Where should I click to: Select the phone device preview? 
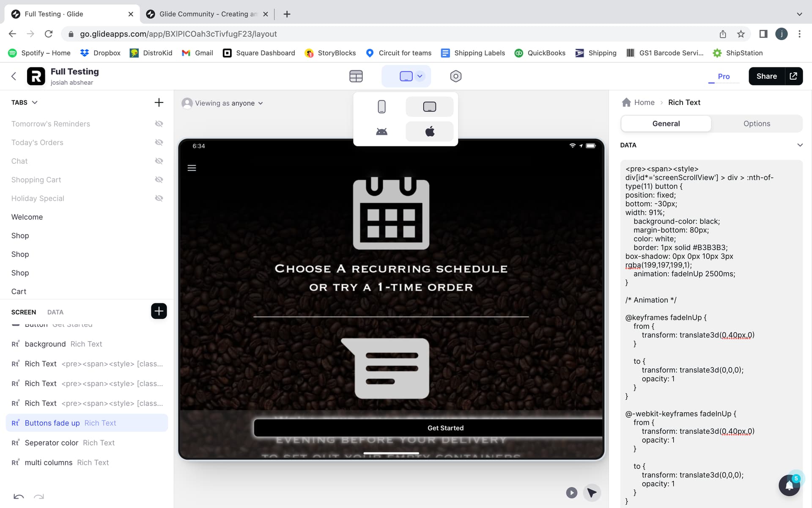click(381, 107)
